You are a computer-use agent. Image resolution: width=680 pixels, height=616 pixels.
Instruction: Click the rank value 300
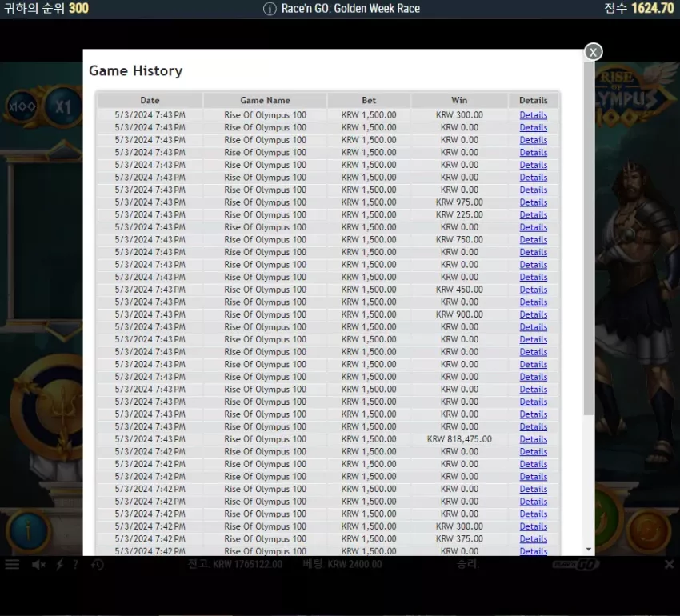pyautogui.click(x=78, y=8)
